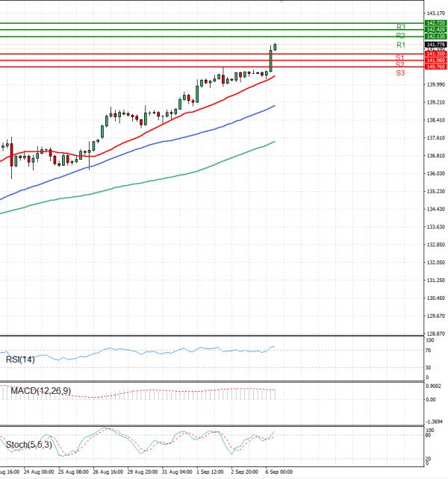This screenshot has height=479, width=448.
Task: Select the RSI(14) indicator label
Action: click(x=20, y=360)
